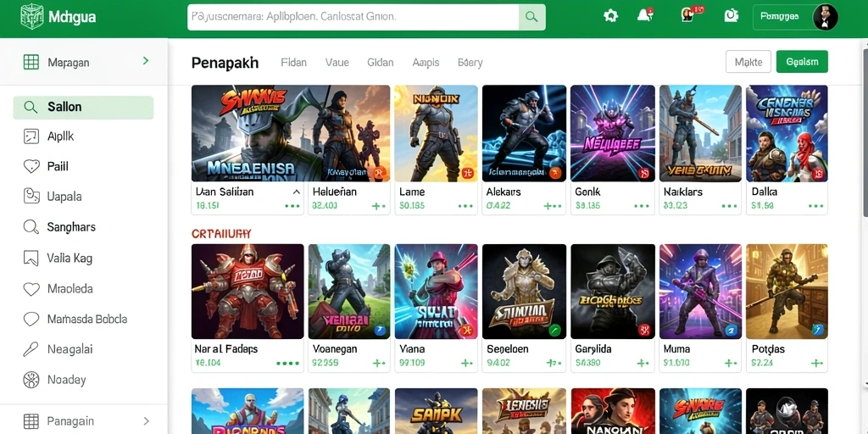Switch to the Penapakh tab
868x434 pixels.
tap(225, 63)
